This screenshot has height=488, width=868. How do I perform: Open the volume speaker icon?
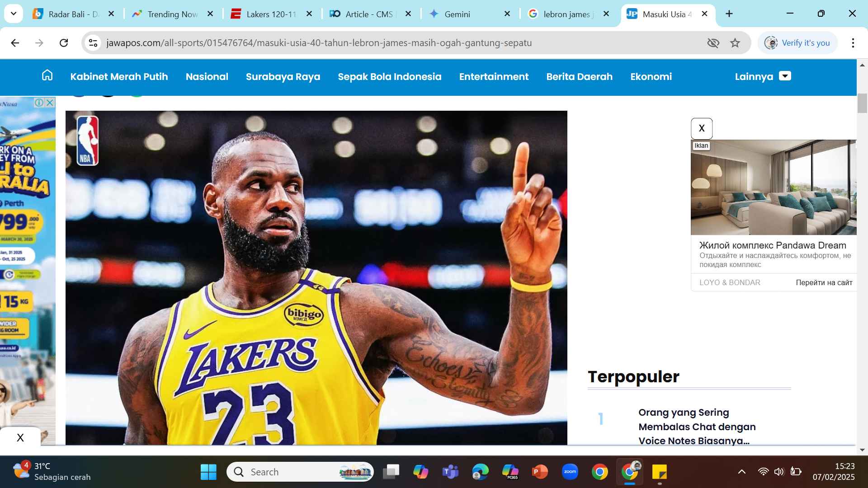click(779, 472)
